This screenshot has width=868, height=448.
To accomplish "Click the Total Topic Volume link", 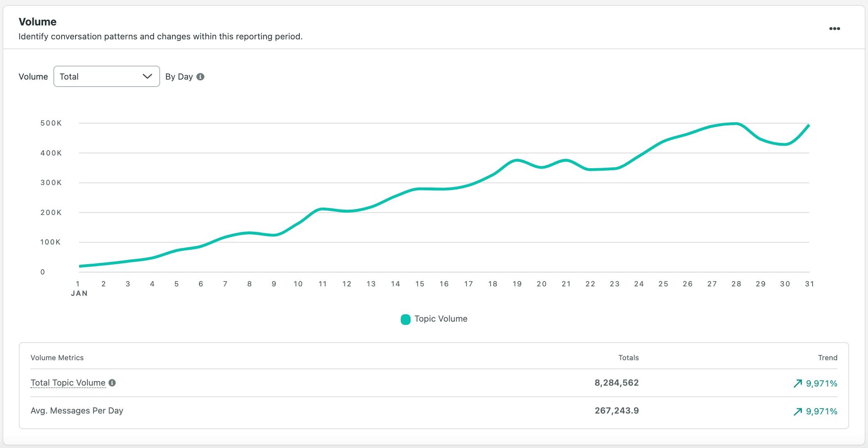I will coord(68,383).
